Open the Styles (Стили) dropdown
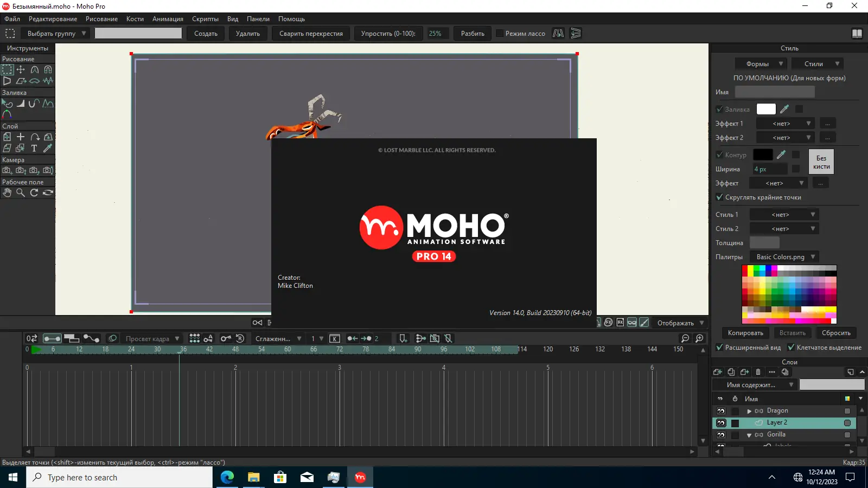This screenshot has width=868, height=488. point(817,64)
